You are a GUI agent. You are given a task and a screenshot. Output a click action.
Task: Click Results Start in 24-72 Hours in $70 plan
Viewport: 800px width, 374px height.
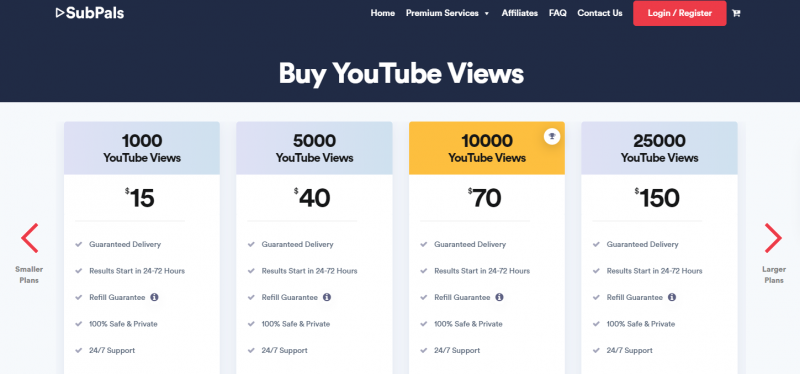[482, 271]
